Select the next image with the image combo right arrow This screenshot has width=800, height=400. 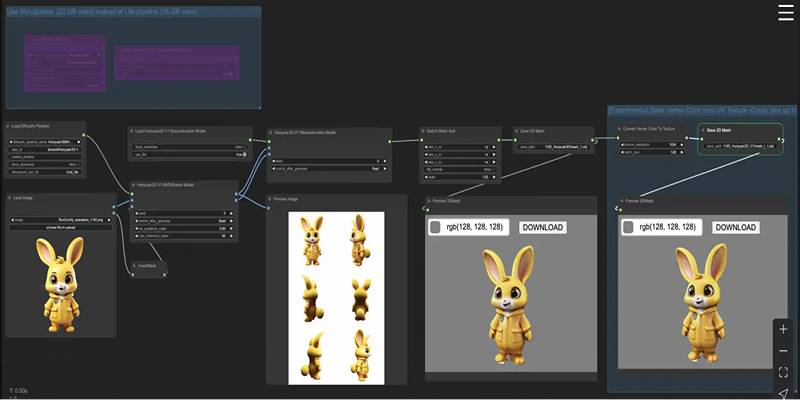pyautogui.click(x=110, y=220)
